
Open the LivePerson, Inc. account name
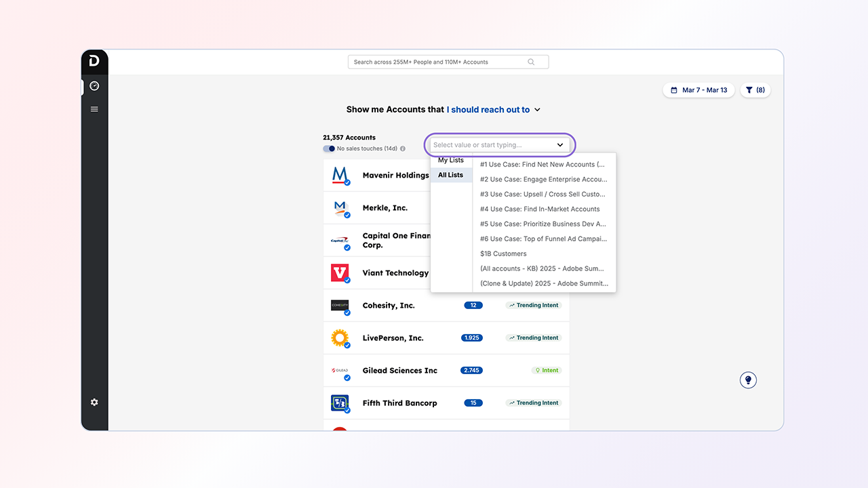coord(393,338)
